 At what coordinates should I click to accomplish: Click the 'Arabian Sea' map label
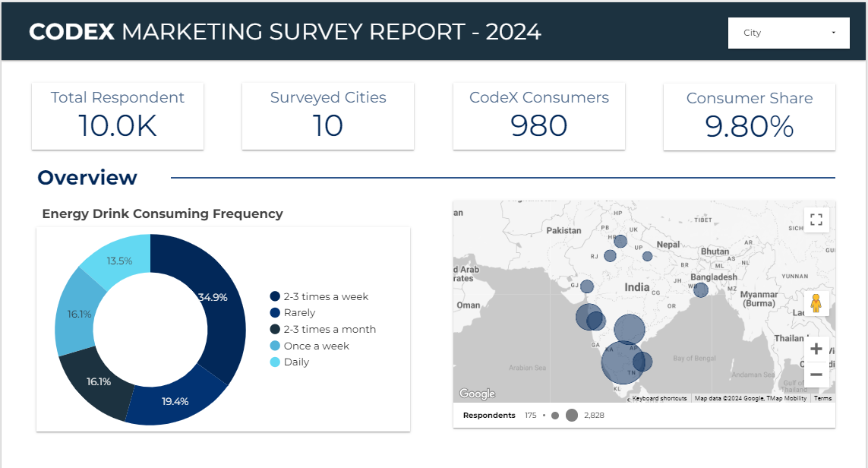click(x=528, y=368)
